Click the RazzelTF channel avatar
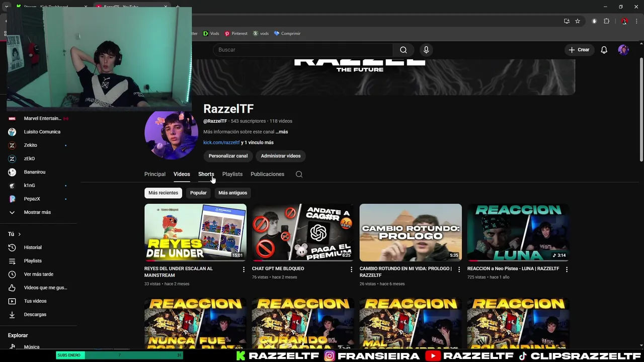Viewport: 644px width, 362px height. click(x=171, y=135)
